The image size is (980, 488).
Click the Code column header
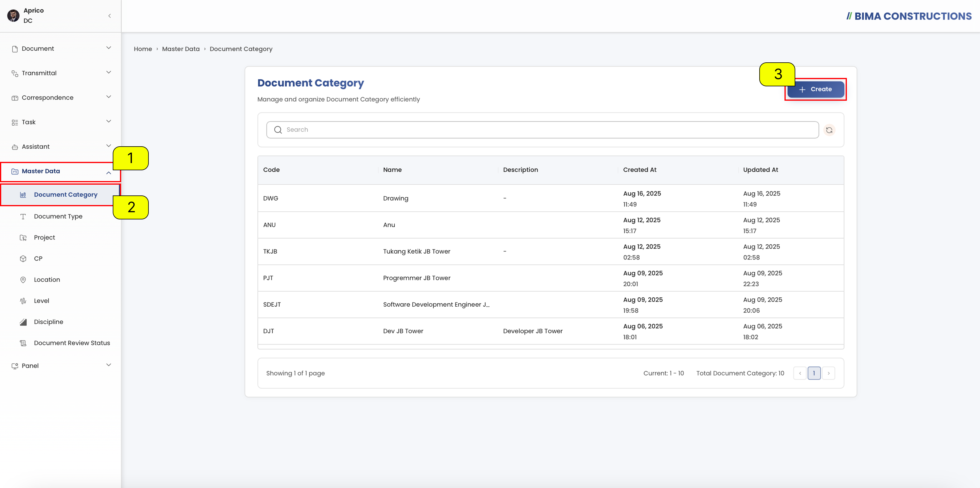tap(271, 170)
